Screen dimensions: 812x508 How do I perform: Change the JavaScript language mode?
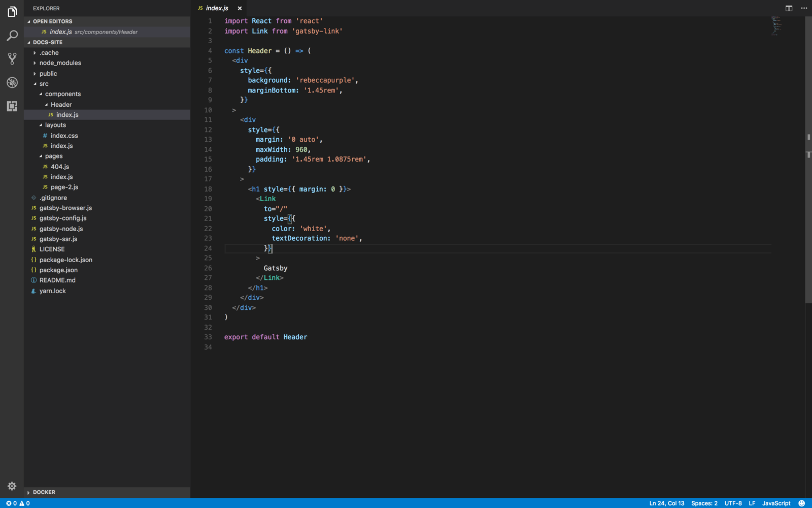[776, 503]
